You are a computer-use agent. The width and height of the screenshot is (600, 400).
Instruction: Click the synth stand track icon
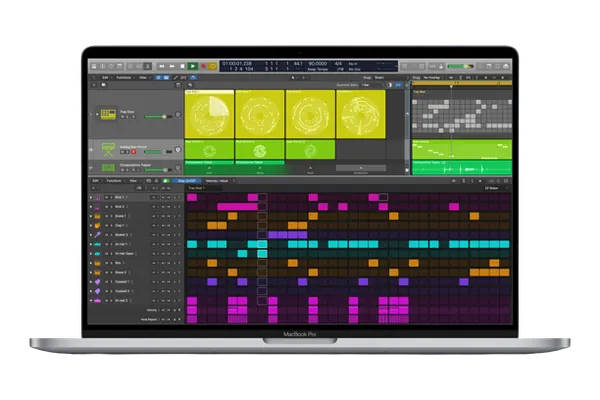click(108, 149)
